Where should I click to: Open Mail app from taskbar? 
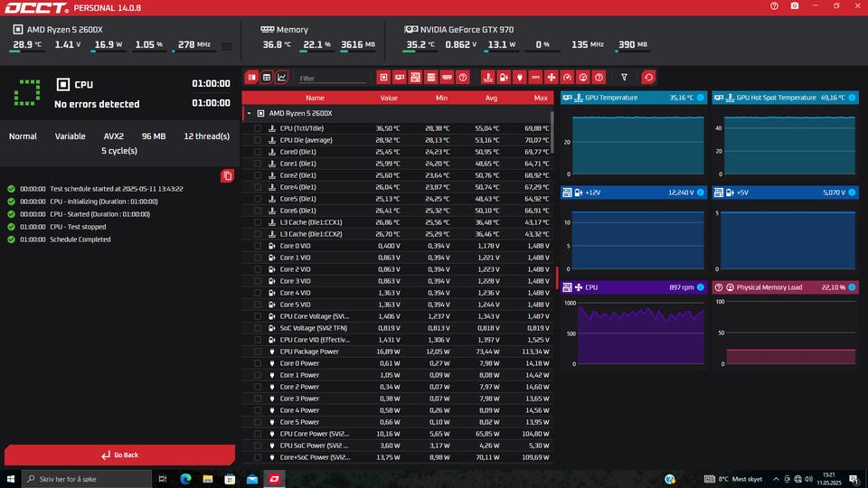pyautogui.click(x=252, y=479)
